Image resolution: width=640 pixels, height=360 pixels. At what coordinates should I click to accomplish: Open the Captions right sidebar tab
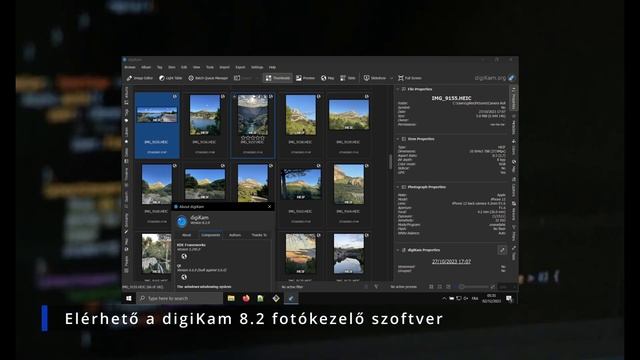tap(513, 188)
